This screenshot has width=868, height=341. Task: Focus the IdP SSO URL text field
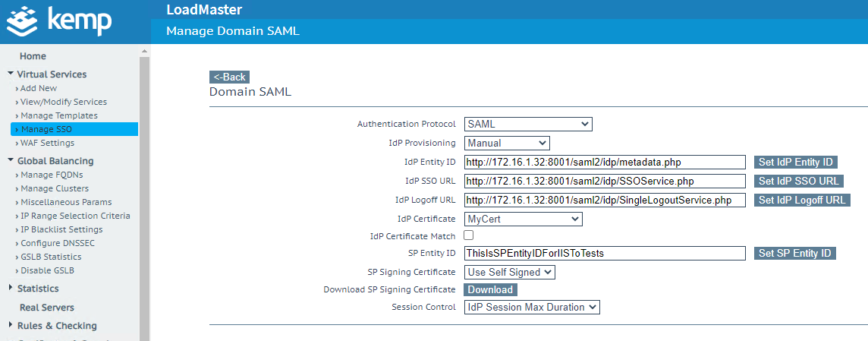click(604, 181)
